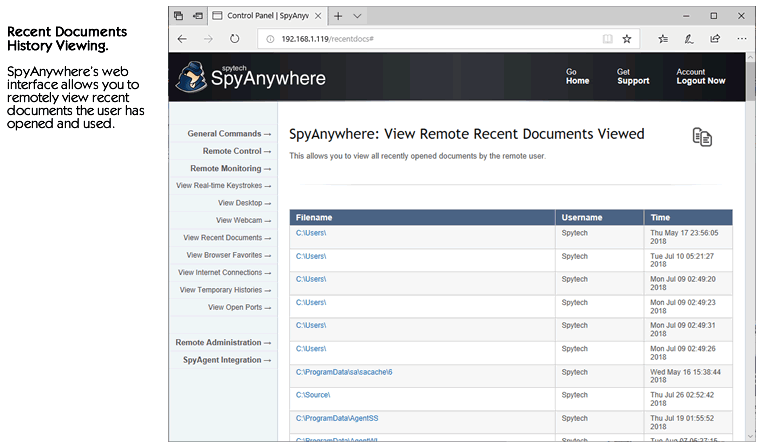This screenshot has height=445, width=761.
Task: Open C:\ProgramData\sa\sacache\6 file link
Action: [x=344, y=372]
